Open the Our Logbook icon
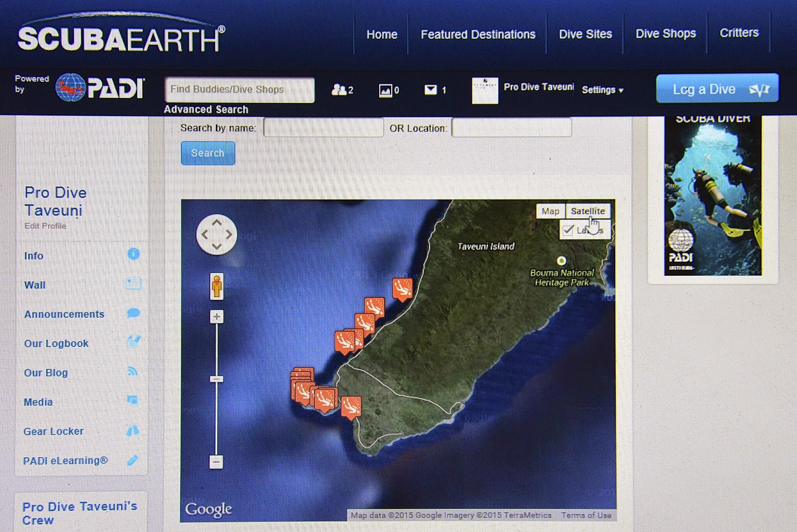 [133, 341]
